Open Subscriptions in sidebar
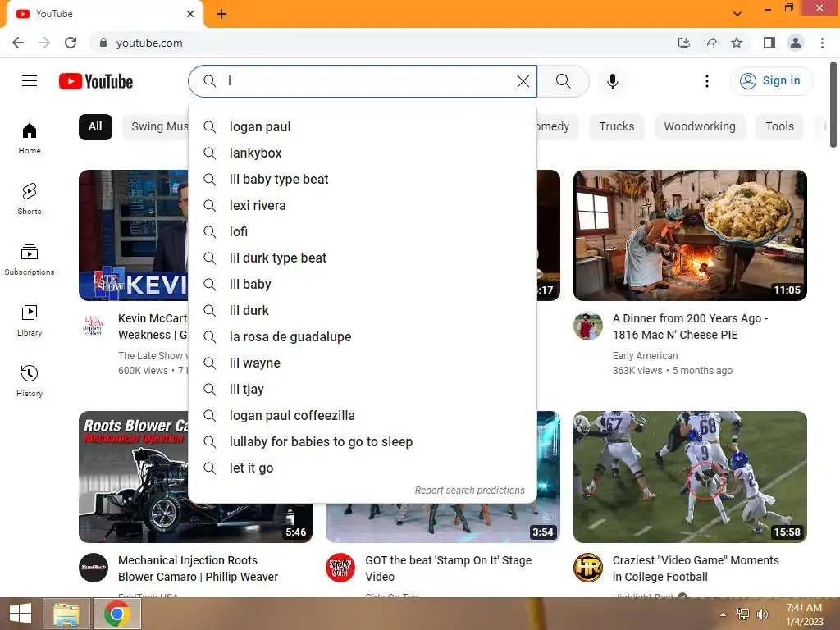This screenshot has height=630, width=840. (x=30, y=260)
